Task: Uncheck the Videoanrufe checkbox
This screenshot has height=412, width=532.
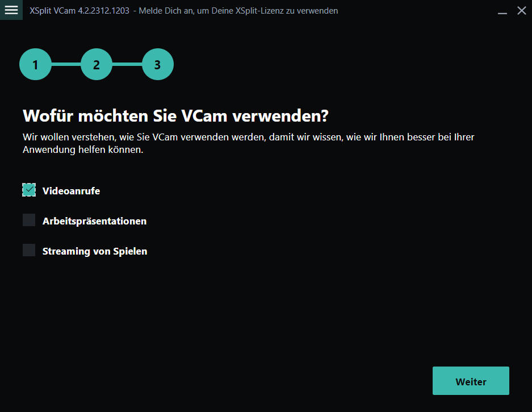Action: click(x=29, y=190)
